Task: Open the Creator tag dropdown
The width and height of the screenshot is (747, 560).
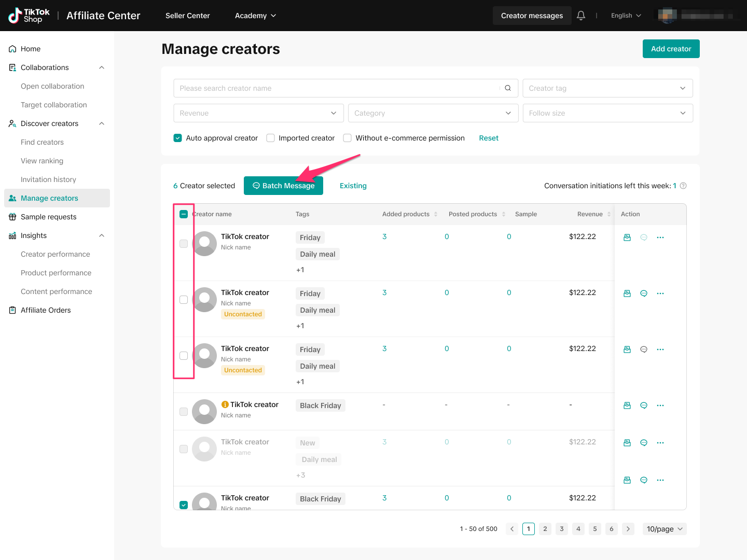Action: tap(607, 88)
